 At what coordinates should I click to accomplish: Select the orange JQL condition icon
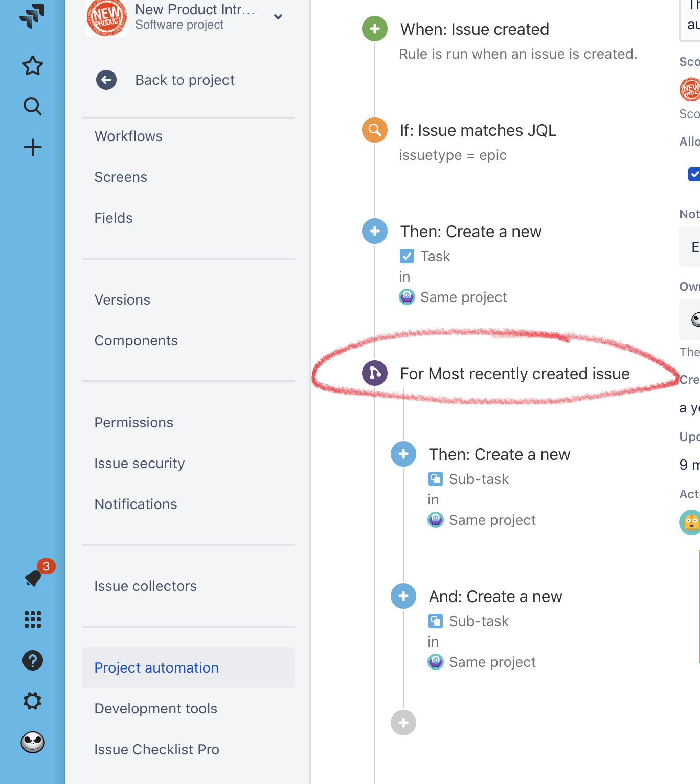click(x=374, y=130)
